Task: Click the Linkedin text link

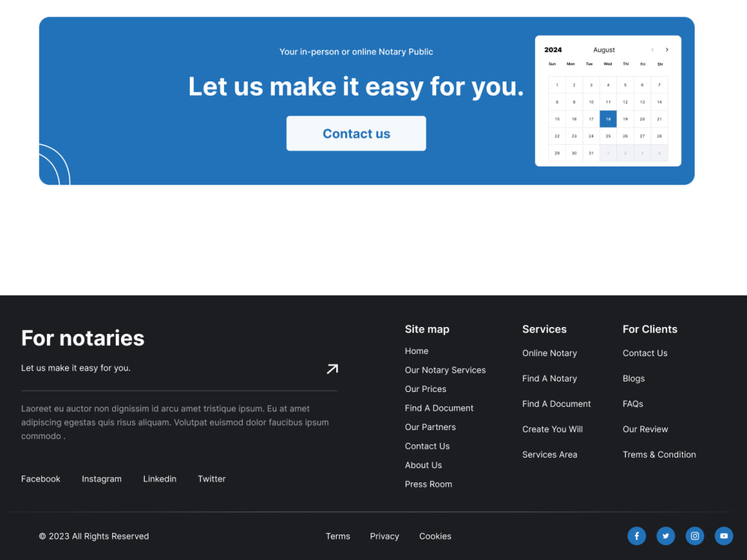Action: pyautogui.click(x=160, y=479)
